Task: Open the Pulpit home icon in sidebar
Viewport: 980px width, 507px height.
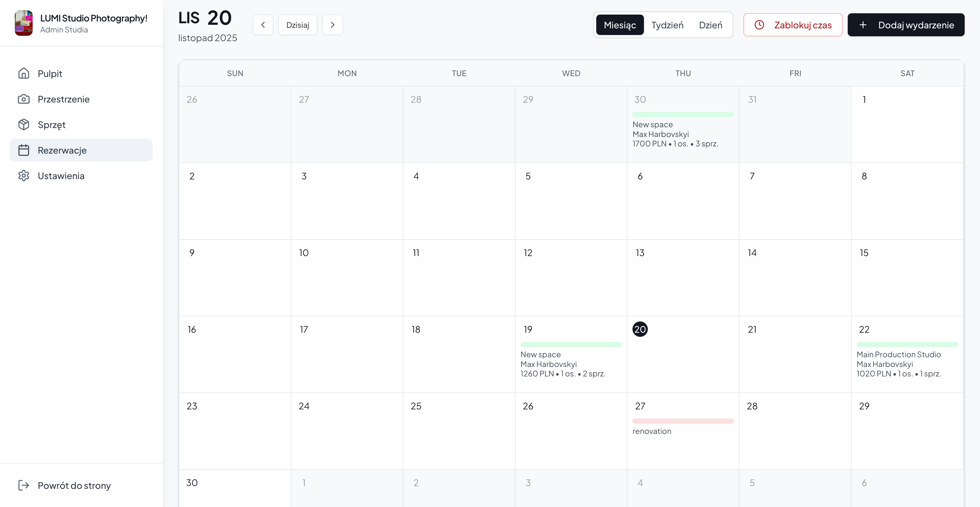Action: [x=24, y=73]
